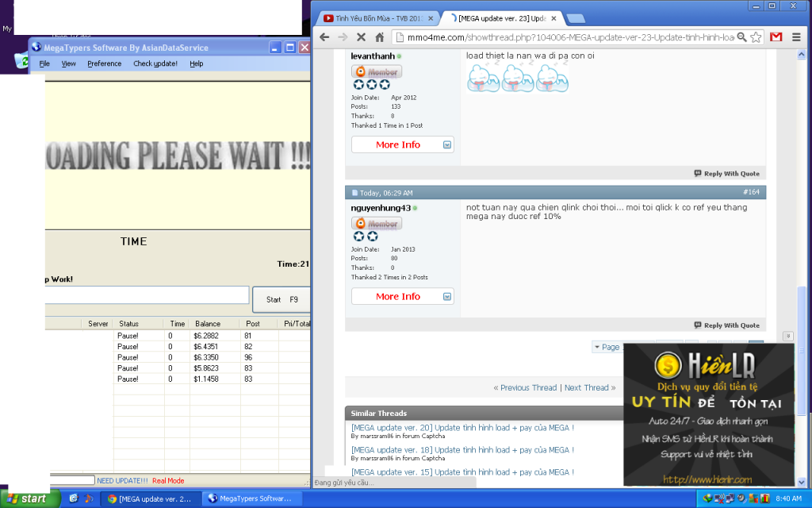Click the small collapse arrow beside page navigation
812x508 pixels.
pos(787,336)
